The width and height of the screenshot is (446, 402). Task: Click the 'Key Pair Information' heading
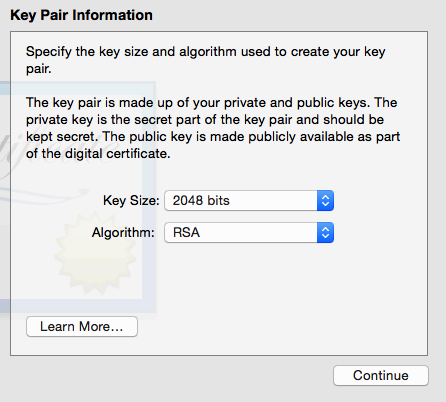tap(81, 15)
